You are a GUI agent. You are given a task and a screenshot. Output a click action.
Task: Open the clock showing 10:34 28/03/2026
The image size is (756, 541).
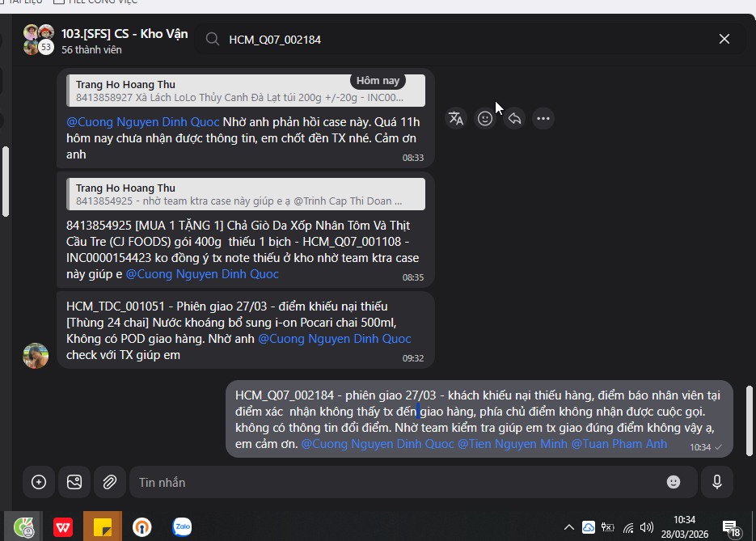point(684,526)
